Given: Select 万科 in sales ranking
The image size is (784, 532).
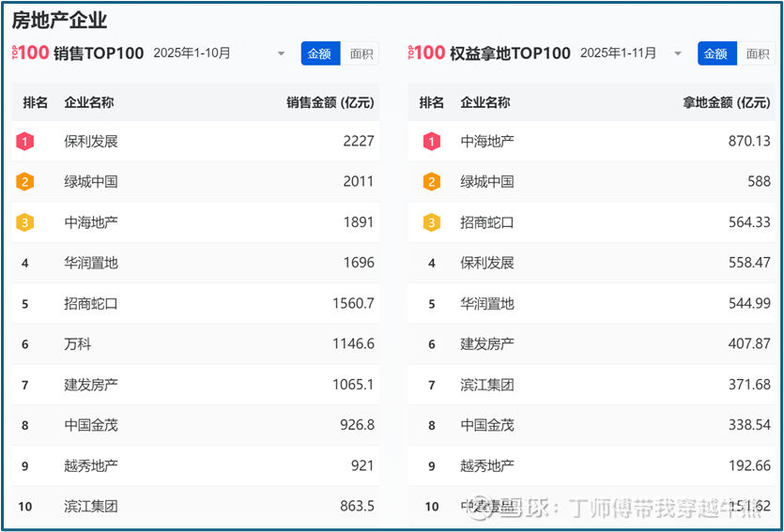Looking at the screenshot, I should 78,344.
